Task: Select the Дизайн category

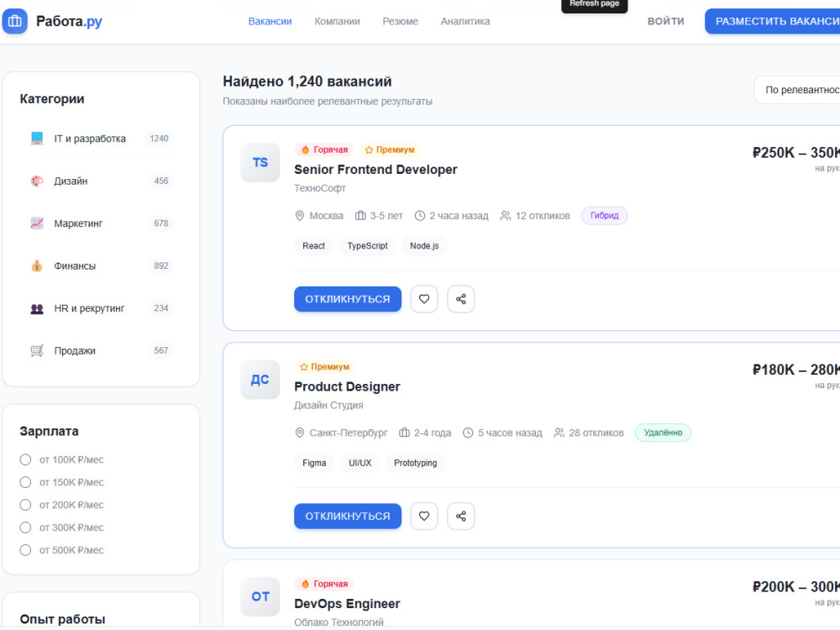Action: click(102, 181)
